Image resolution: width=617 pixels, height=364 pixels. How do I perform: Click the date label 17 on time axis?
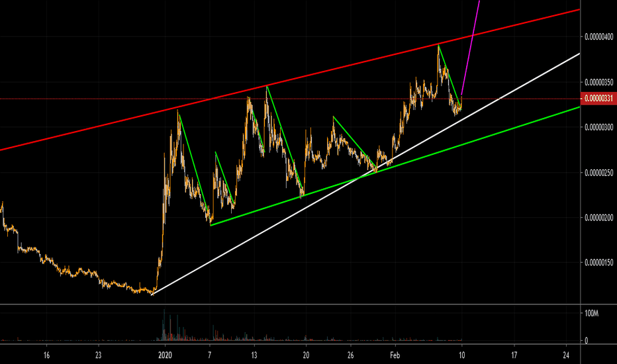click(514, 355)
